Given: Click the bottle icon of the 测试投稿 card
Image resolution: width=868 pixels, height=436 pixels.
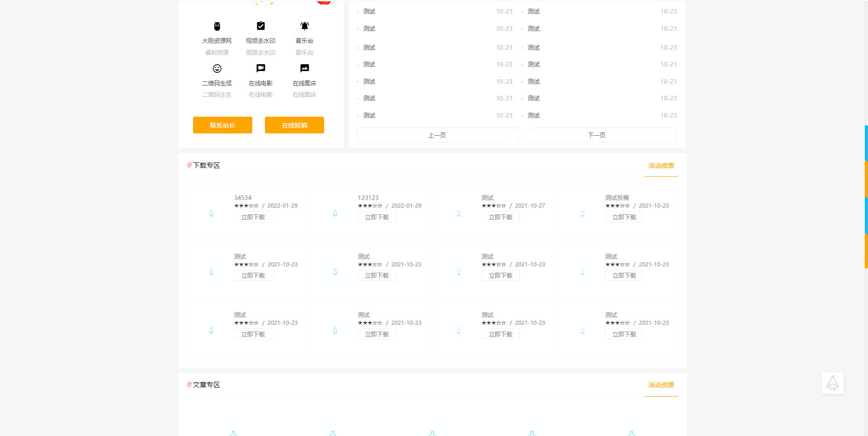Looking at the screenshot, I should coord(583,213).
